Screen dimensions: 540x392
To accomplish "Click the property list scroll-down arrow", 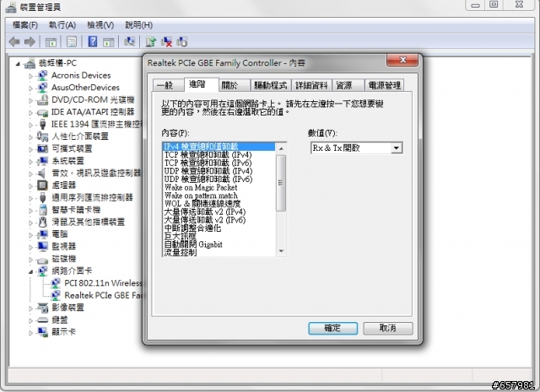I will 281,251.
